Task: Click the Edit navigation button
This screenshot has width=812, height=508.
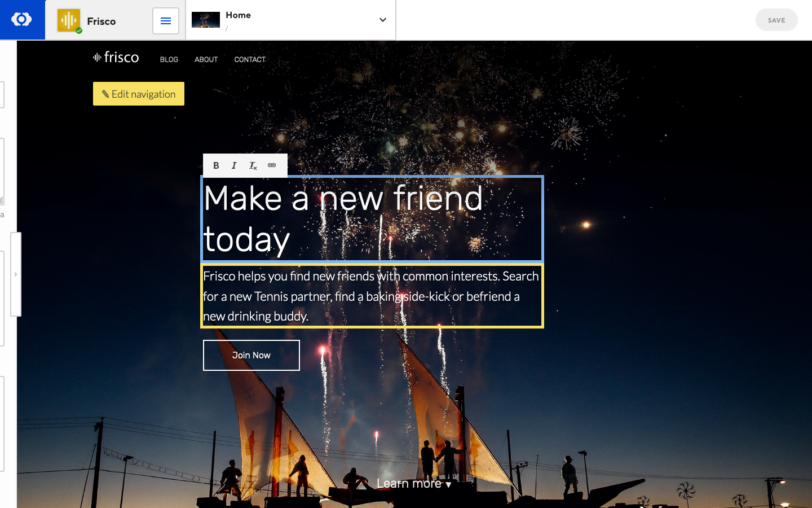Action: click(x=138, y=94)
